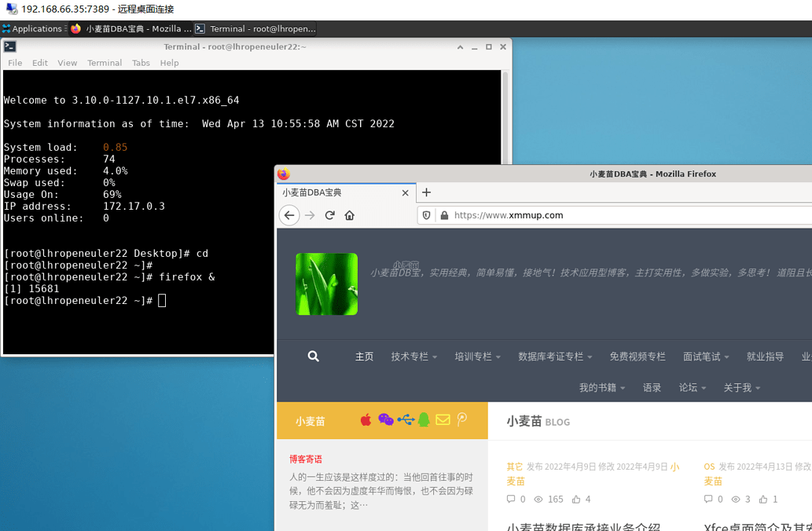This screenshot has width=812, height=531.
Task: Click the tracking protection shield icon
Action: 427,215
